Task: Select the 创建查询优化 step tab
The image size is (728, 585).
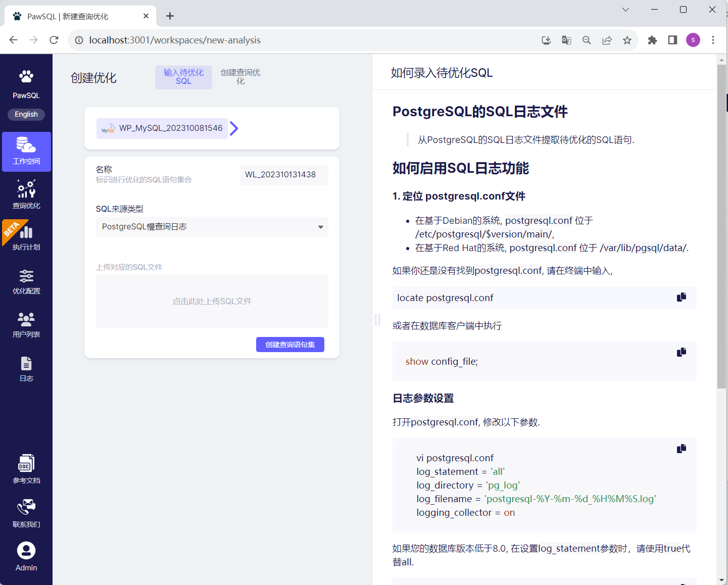Action: tap(240, 77)
